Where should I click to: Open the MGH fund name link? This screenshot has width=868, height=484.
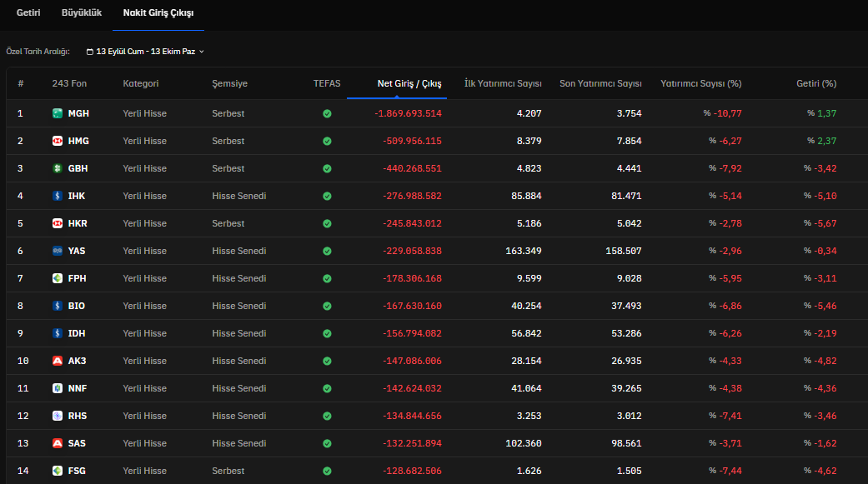[x=78, y=113]
